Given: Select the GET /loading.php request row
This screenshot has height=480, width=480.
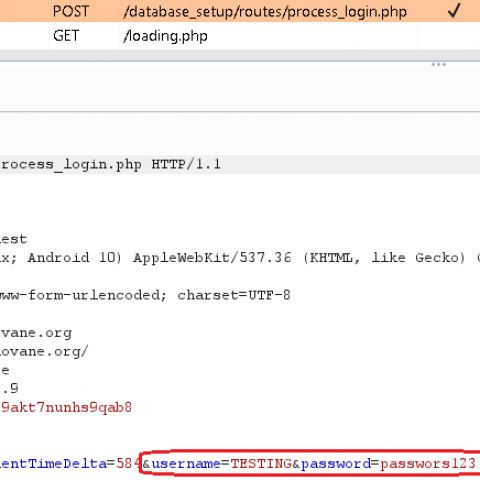Looking at the screenshot, I should (240, 36).
